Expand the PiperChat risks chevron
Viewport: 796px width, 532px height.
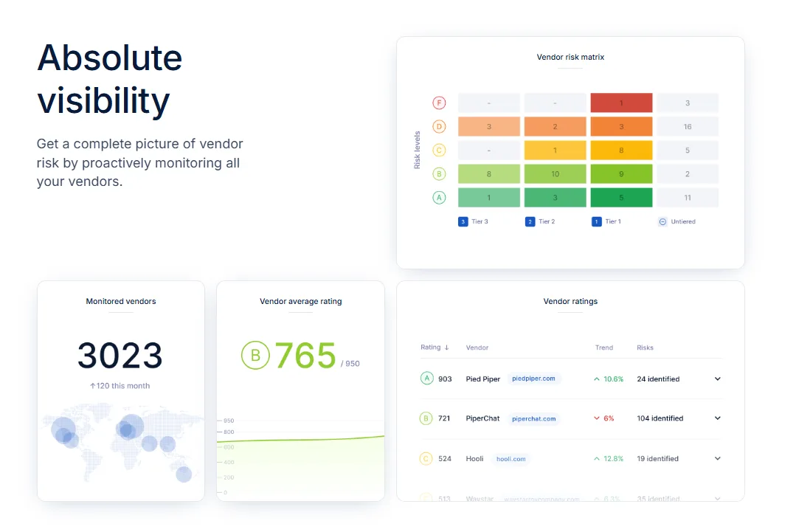[x=717, y=418]
